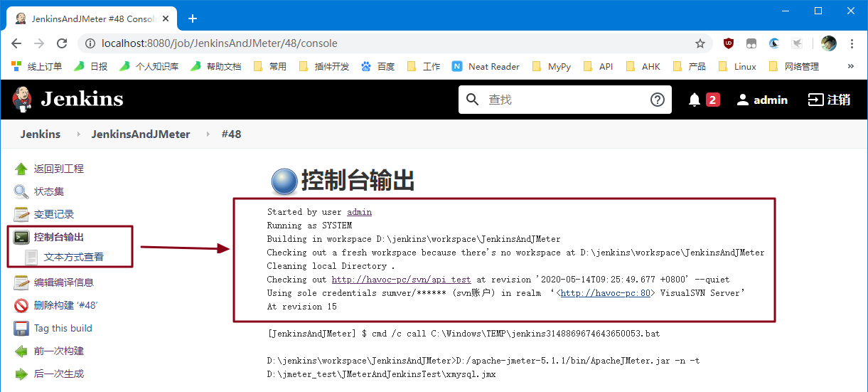
Task: Click the JenkinsAndJMeter breadcrumb link
Action: coord(141,134)
